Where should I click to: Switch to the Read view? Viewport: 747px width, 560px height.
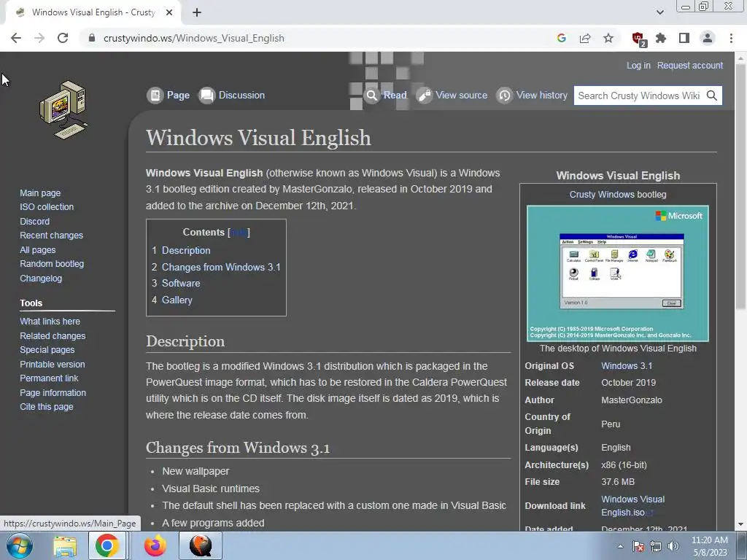tap(385, 96)
